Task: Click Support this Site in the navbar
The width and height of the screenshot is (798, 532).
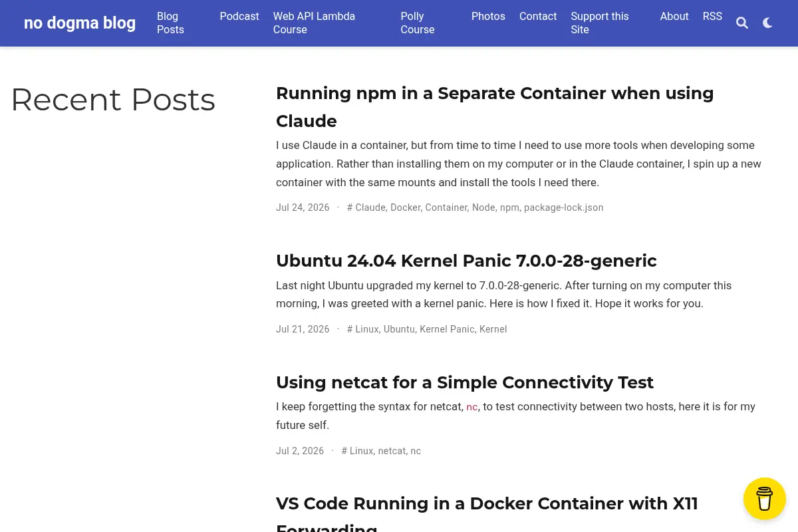Action: point(600,23)
